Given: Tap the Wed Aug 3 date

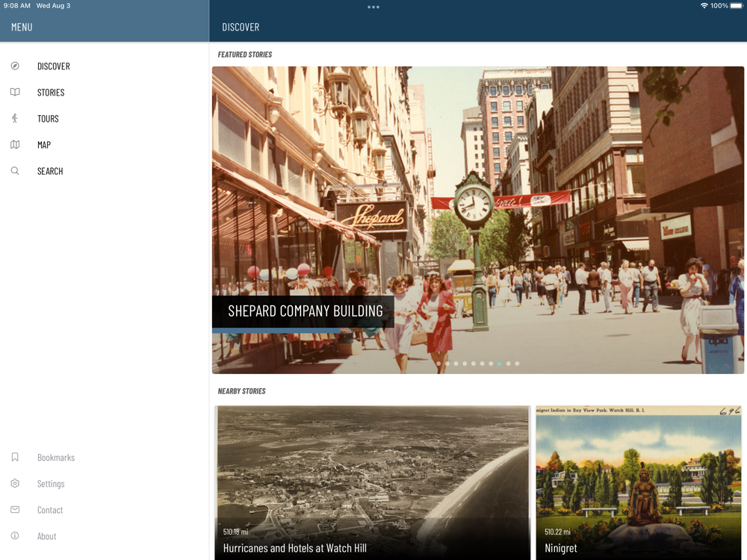Looking at the screenshot, I should [x=53, y=6].
